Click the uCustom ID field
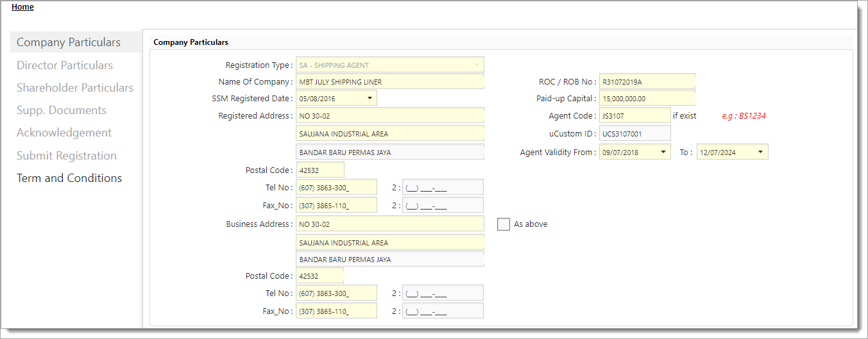Viewport: 868px width, 339px height. pyautogui.click(x=634, y=134)
